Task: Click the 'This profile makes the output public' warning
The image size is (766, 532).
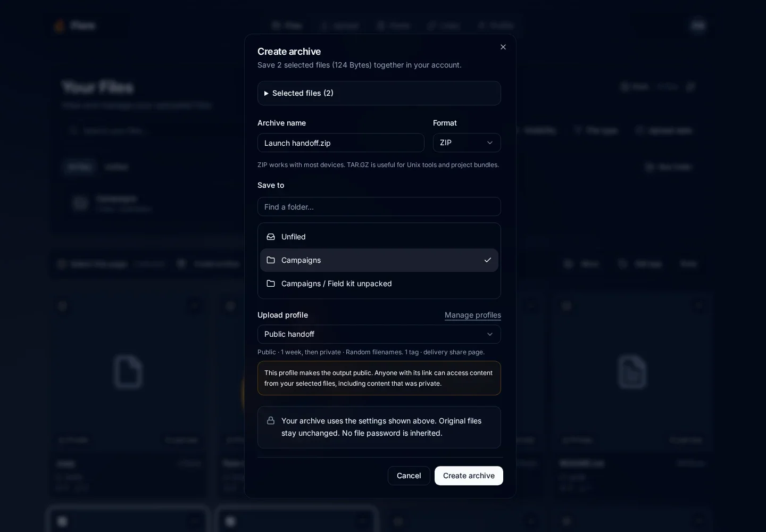Action: (x=379, y=378)
